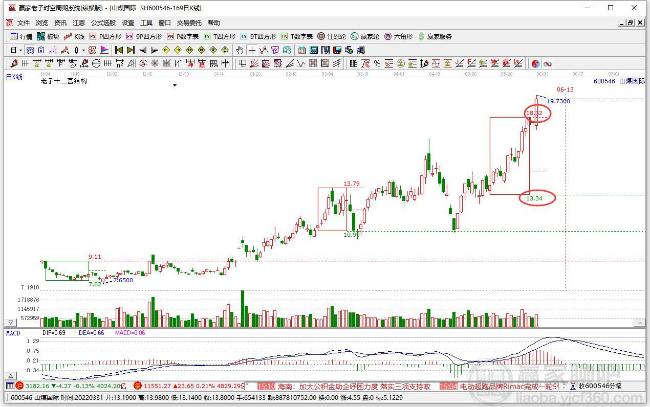Open the Rimac electric supercar news headline
Screen dimensions: 650x407
[x=509, y=387]
